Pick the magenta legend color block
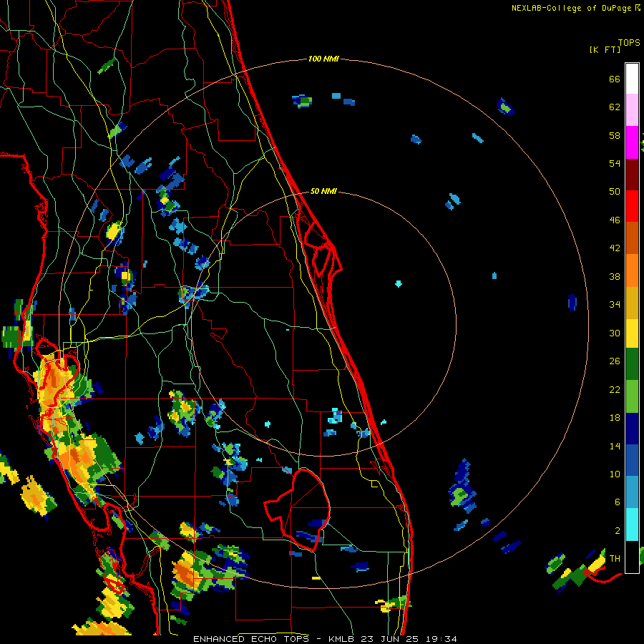This screenshot has width=644, height=644. pyautogui.click(x=632, y=142)
